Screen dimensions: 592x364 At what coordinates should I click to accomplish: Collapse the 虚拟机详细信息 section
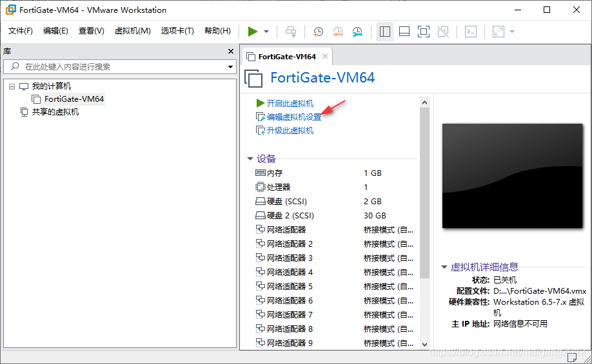point(444,267)
